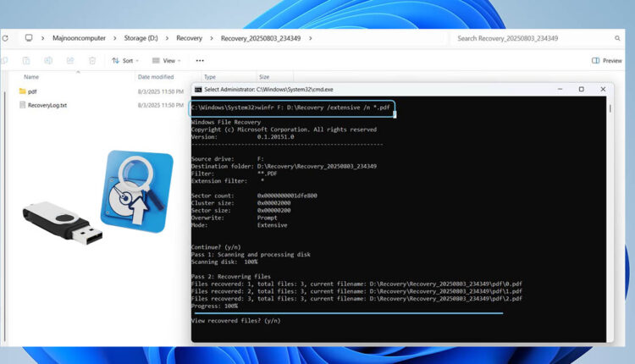This screenshot has width=635, height=364.
Task: Open the Sort dropdown menu
Action: pyautogui.click(x=127, y=61)
